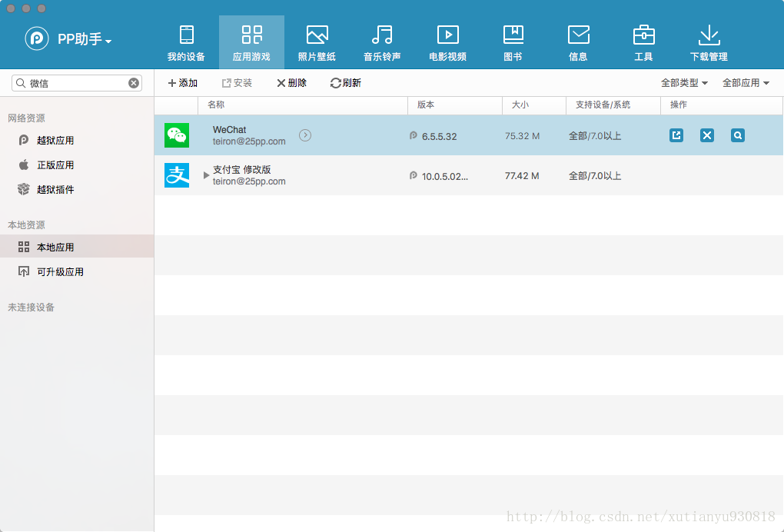
Task: Open the 图书 tab
Action: (x=513, y=42)
